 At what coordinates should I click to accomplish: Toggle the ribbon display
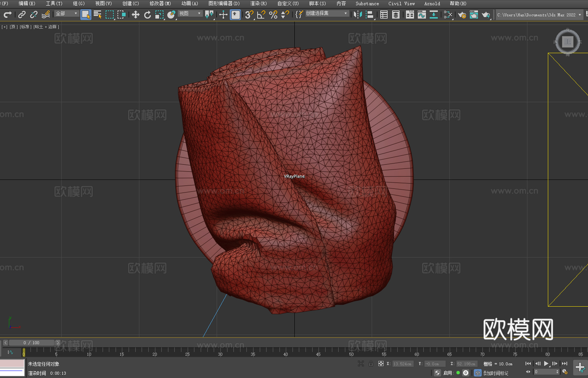[410, 14]
